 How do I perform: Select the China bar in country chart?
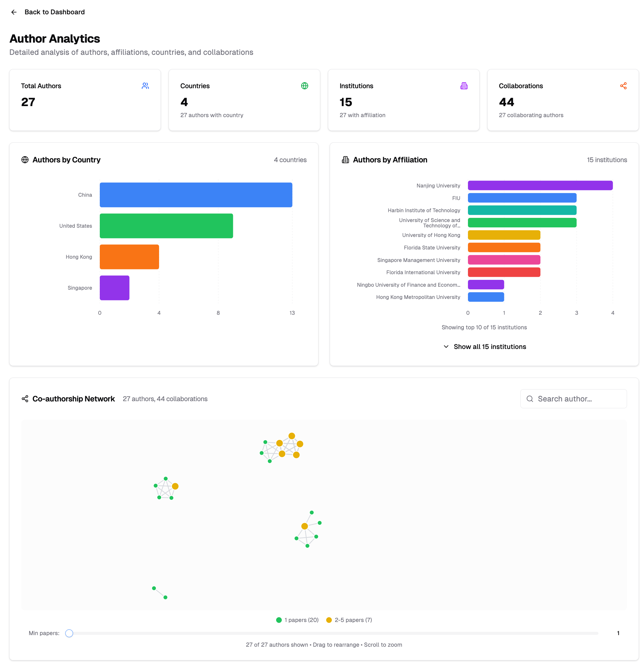point(196,195)
